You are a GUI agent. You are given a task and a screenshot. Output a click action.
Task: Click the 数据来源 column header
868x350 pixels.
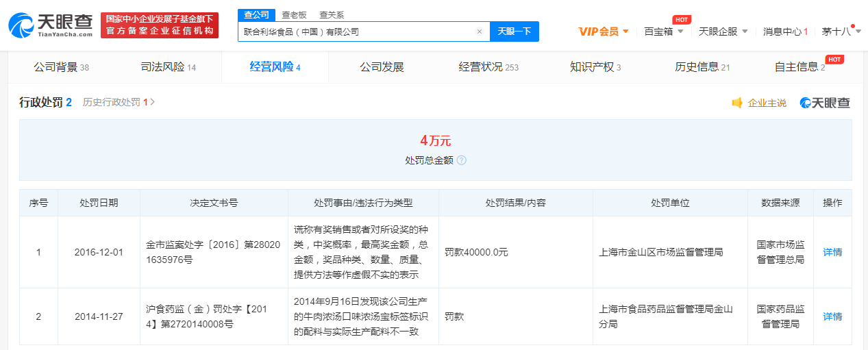(x=780, y=203)
